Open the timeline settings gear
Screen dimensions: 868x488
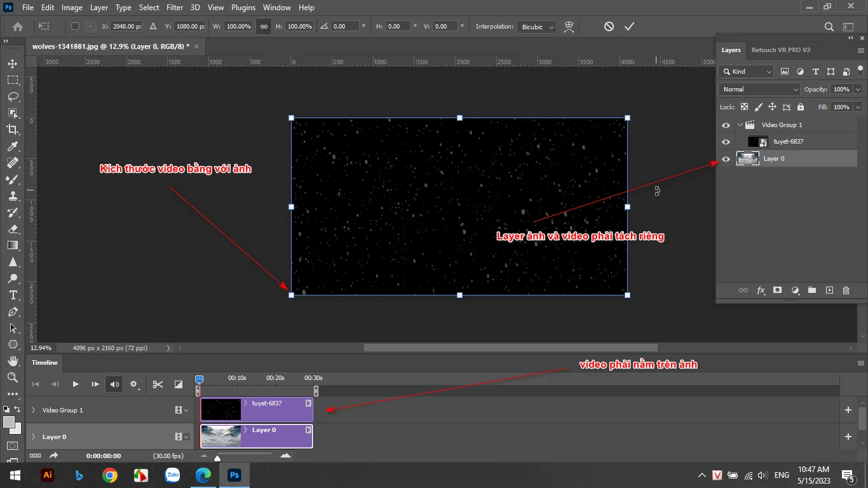click(x=133, y=384)
